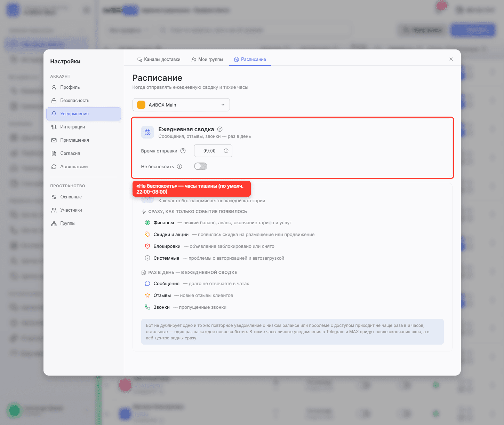Switch to the Мои группы tab
Viewport: 504px width, 425px height.
(207, 60)
